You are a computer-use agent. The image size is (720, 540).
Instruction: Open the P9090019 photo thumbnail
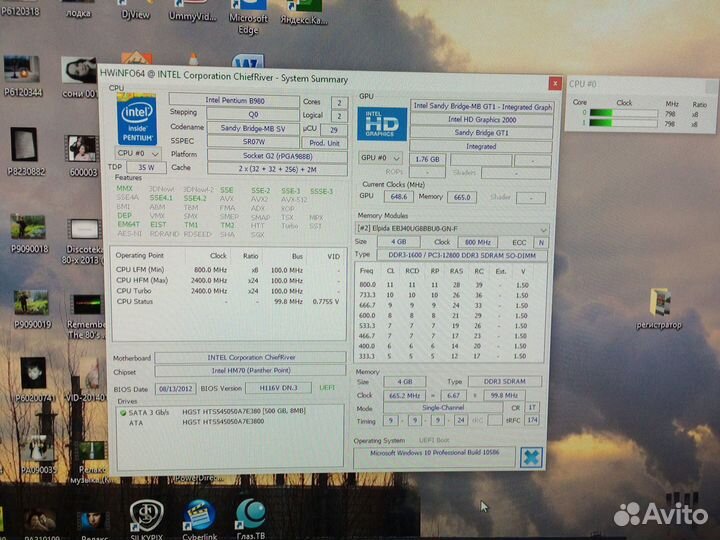32,309
